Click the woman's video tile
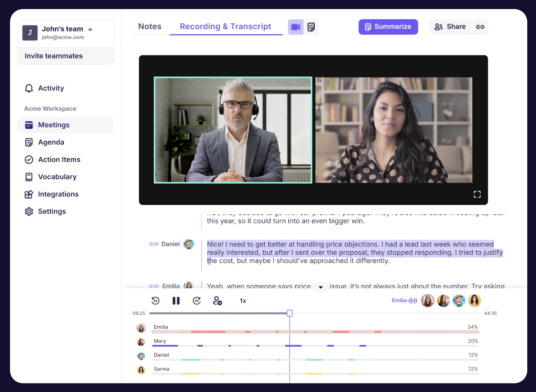 pyautogui.click(x=394, y=130)
